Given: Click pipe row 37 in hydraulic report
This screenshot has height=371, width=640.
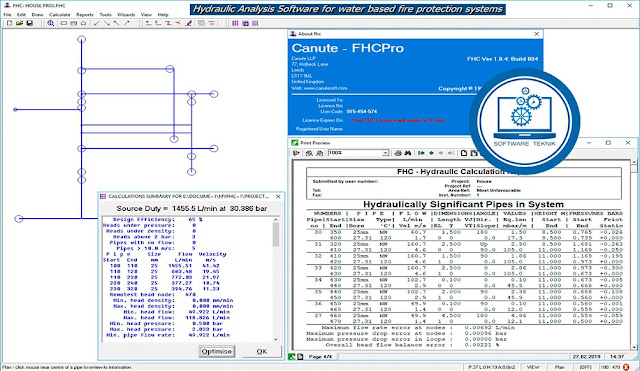Looking at the screenshot, I should (464, 318).
